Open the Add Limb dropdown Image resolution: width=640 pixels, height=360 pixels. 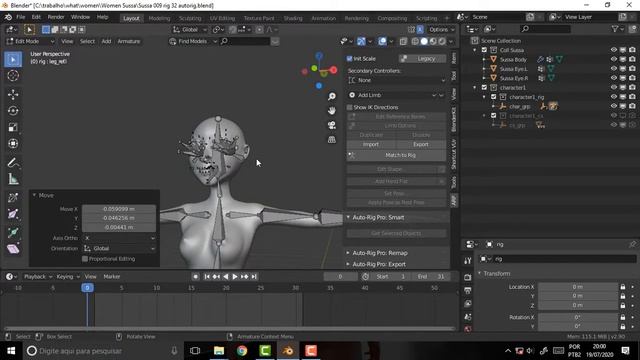coord(396,95)
